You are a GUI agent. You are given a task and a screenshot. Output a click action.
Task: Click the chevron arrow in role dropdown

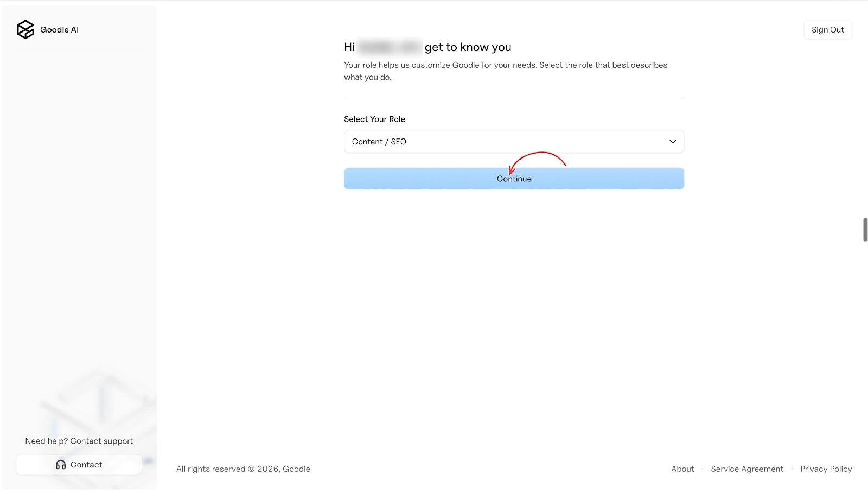point(673,142)
